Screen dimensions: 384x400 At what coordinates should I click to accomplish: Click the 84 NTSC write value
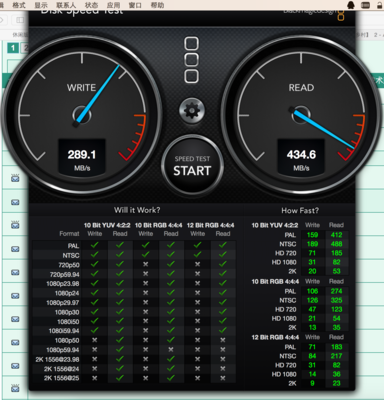(x=312, y=356)
